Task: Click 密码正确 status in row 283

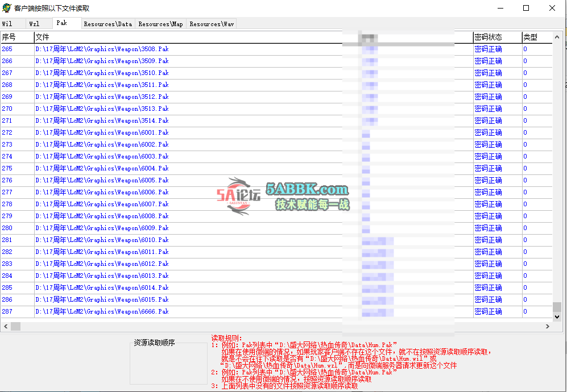Action: pos(488,264)
